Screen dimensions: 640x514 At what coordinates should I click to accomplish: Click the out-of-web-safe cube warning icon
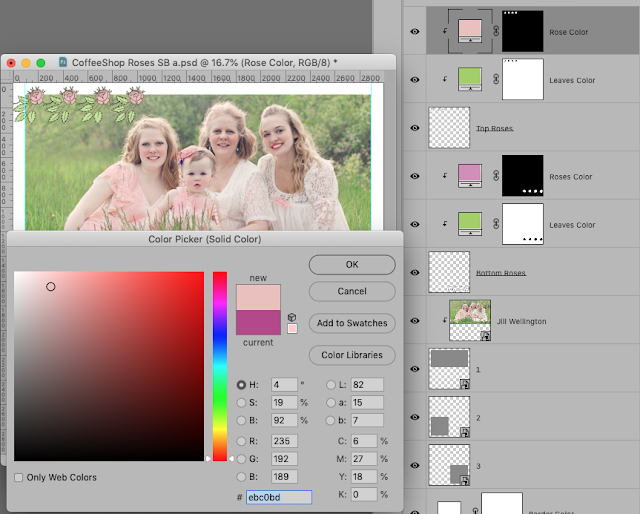coord(292,317)
